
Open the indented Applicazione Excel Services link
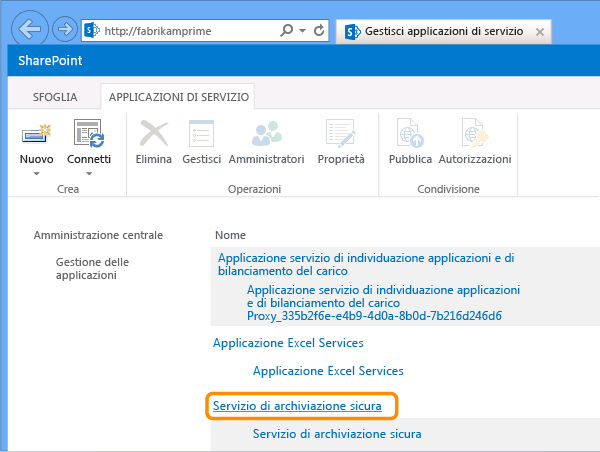point(328,370)
